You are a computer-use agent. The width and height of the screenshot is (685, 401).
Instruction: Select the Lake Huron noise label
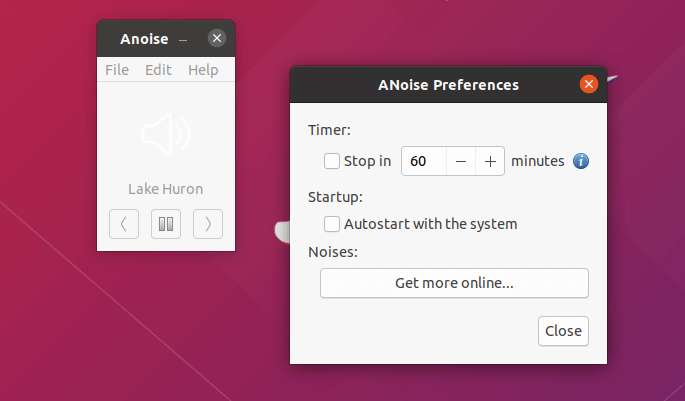pos(166,189)
